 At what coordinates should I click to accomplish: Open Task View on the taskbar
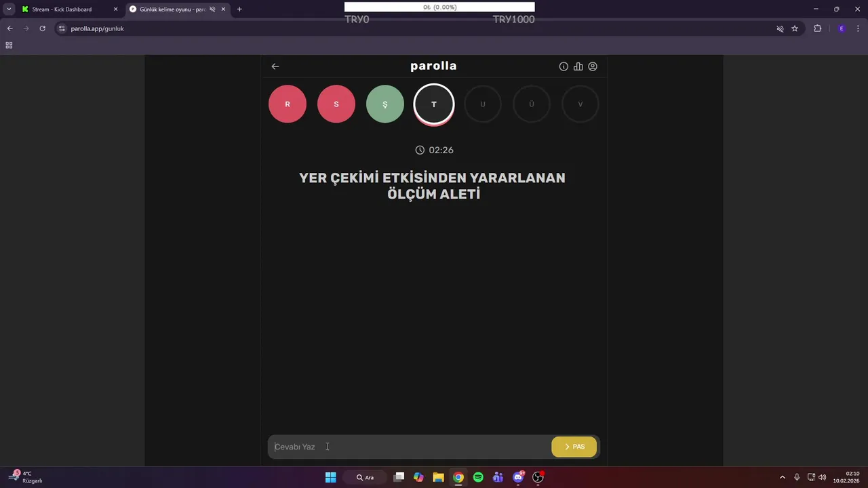click(x=399, y=477)
